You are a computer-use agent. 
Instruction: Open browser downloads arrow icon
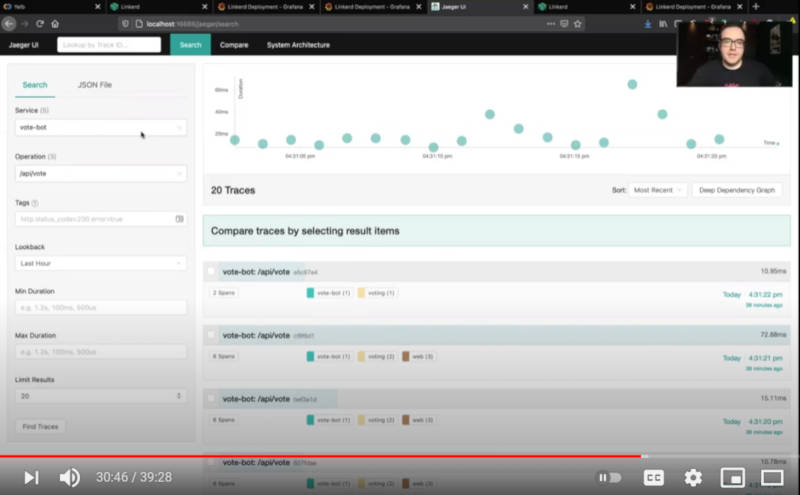(647, 23)
